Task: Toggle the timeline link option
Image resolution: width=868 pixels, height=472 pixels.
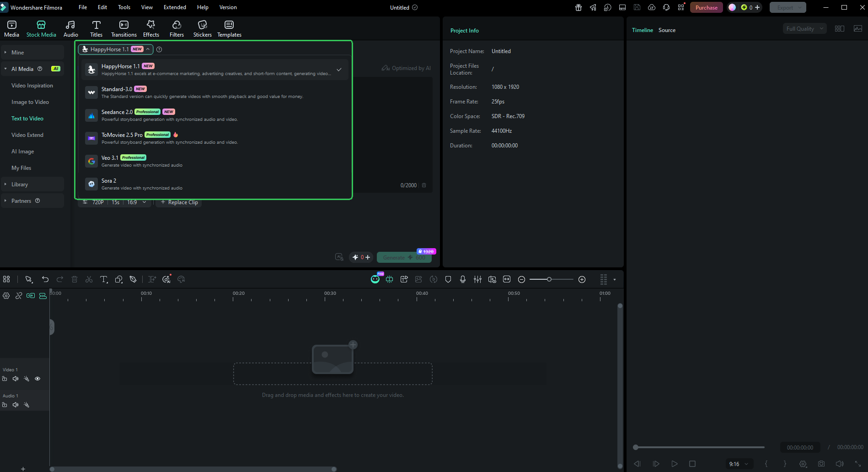Action: click(x=31, y=296)
